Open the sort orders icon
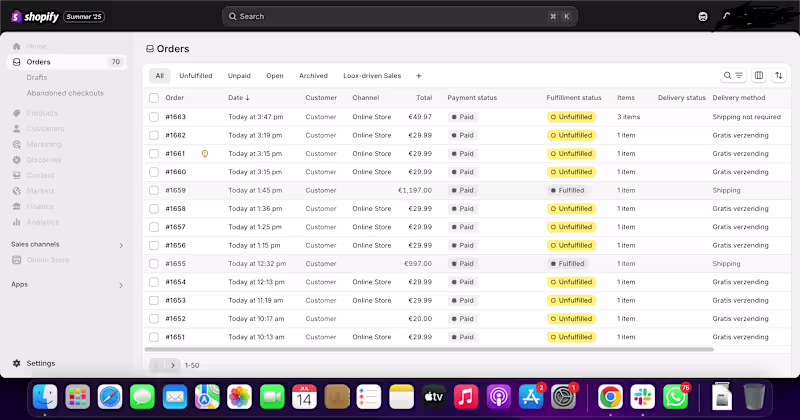This screenshot has height=420, width=800. click(779, 76)
